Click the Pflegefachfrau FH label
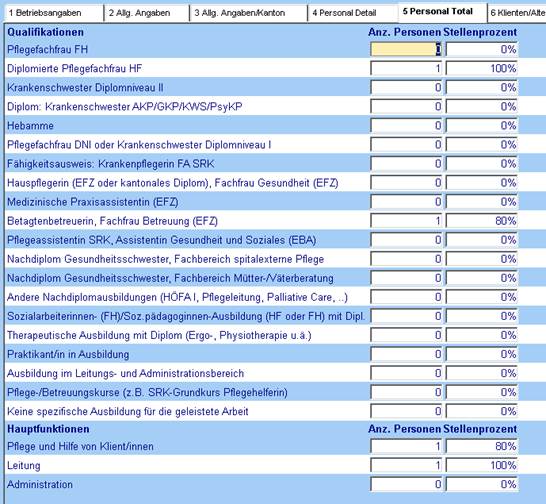546x504 pixels. pos(47,49)
